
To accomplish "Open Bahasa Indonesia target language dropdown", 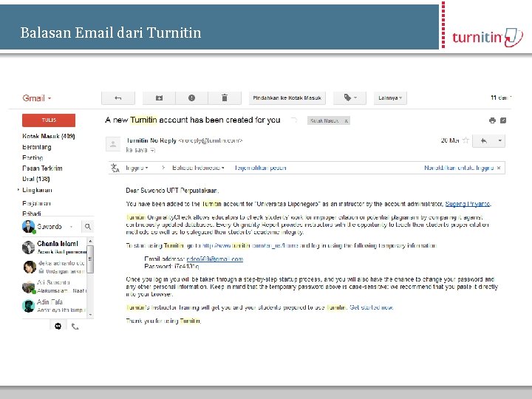I will pos(198,168).
